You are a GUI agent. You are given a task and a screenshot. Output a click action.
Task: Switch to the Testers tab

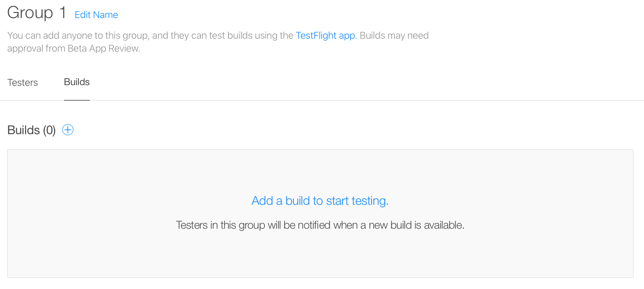tap(23, 83)
